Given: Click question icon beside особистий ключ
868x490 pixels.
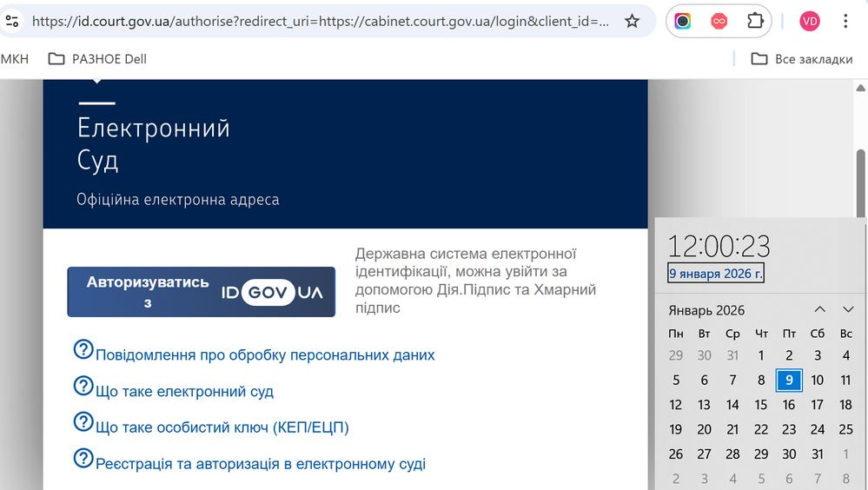Looking at the screenshot, I should click(83, 422).
